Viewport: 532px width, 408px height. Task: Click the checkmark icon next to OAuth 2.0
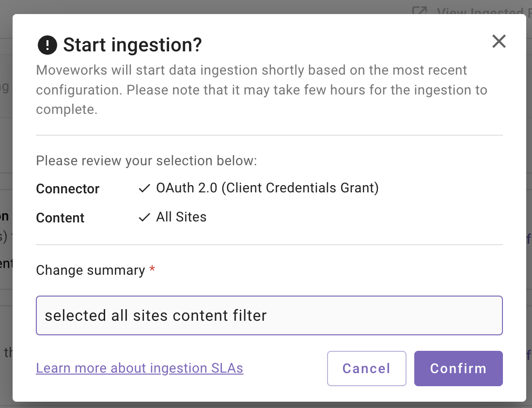click(144, 188)
